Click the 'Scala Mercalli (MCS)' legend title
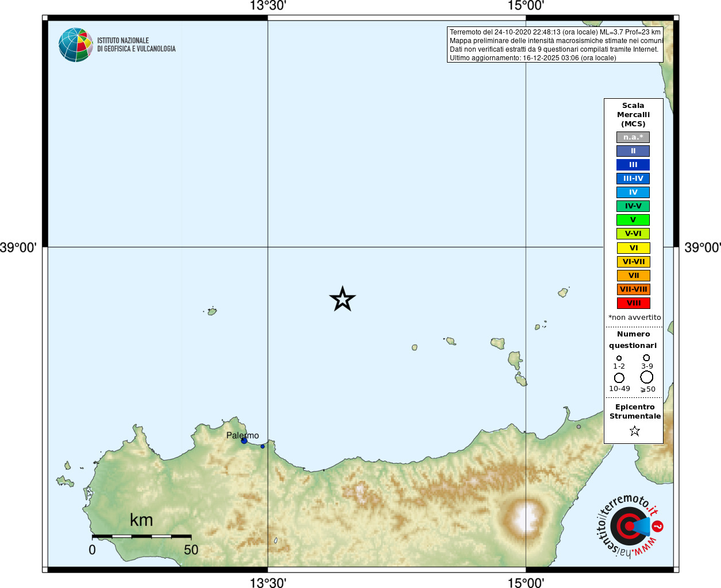721x588 pixels. tap(633, 115)
